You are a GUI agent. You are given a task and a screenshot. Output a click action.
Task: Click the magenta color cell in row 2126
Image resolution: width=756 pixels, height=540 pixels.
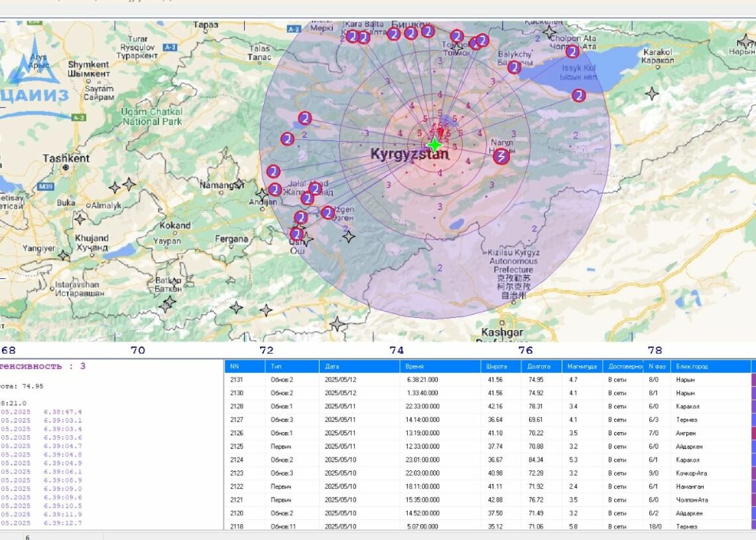tap(753, 433)
